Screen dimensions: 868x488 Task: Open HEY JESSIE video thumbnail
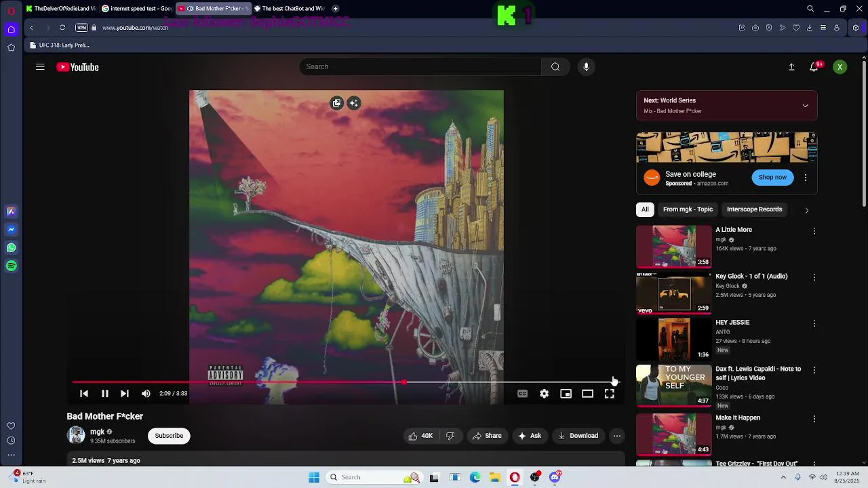(x=673, y=339)
